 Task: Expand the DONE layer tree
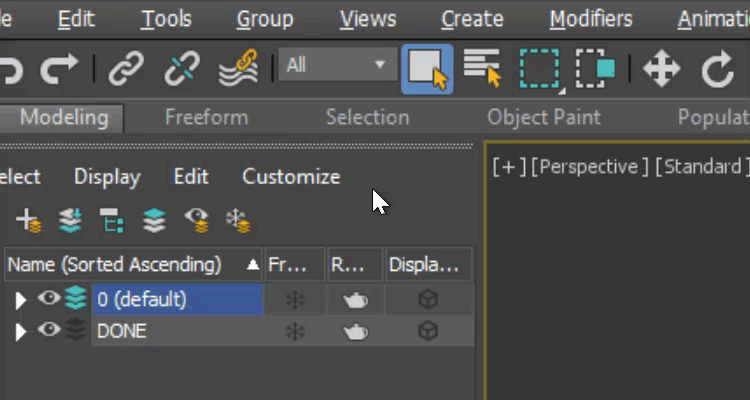(x=20, y=331)
